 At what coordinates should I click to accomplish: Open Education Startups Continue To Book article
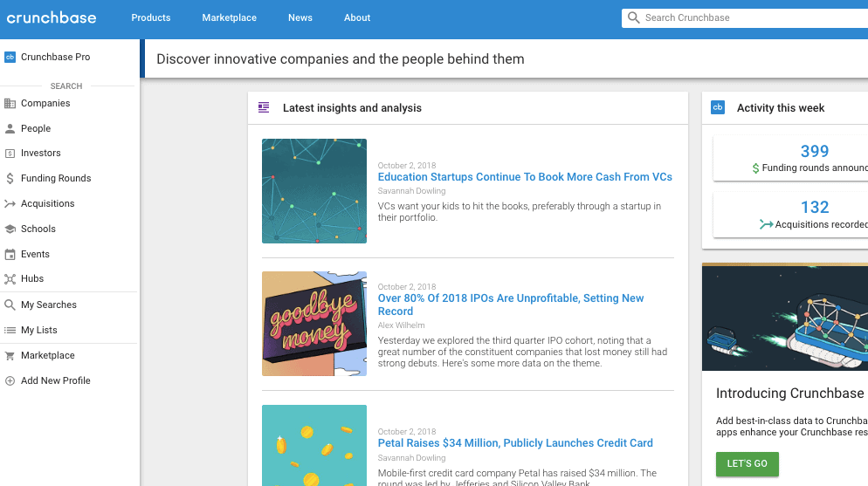point(525,177)
